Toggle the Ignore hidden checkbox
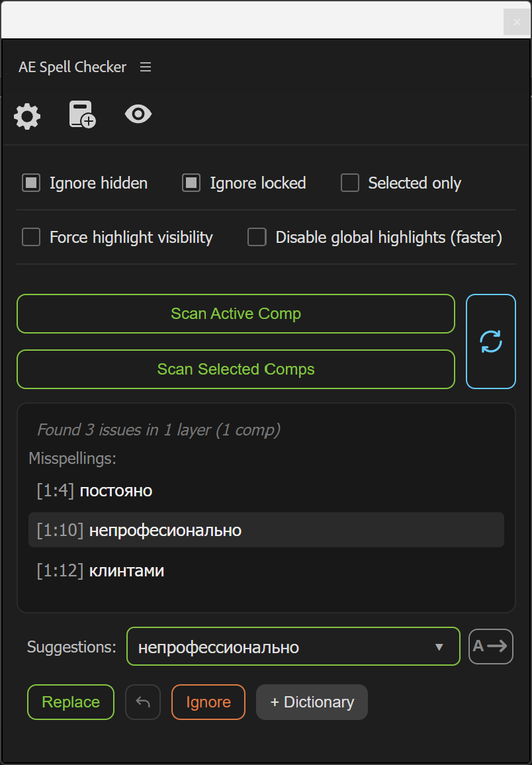 coord(31,183)
